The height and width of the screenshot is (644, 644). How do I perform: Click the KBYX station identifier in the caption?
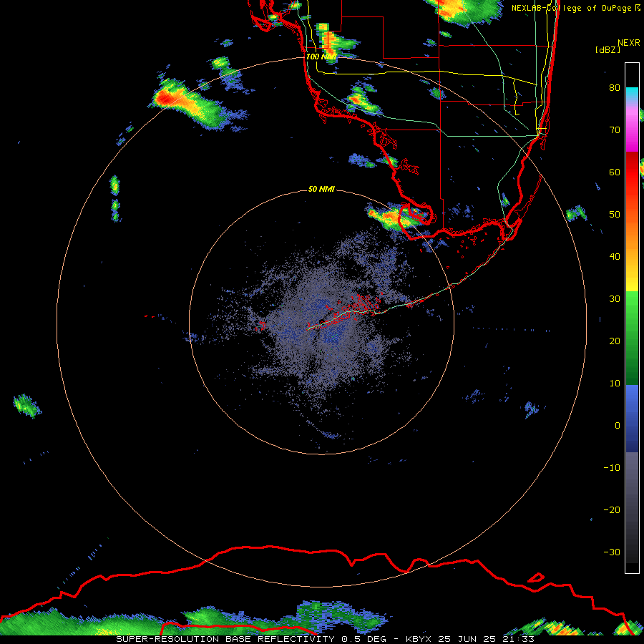coord(420,639)
